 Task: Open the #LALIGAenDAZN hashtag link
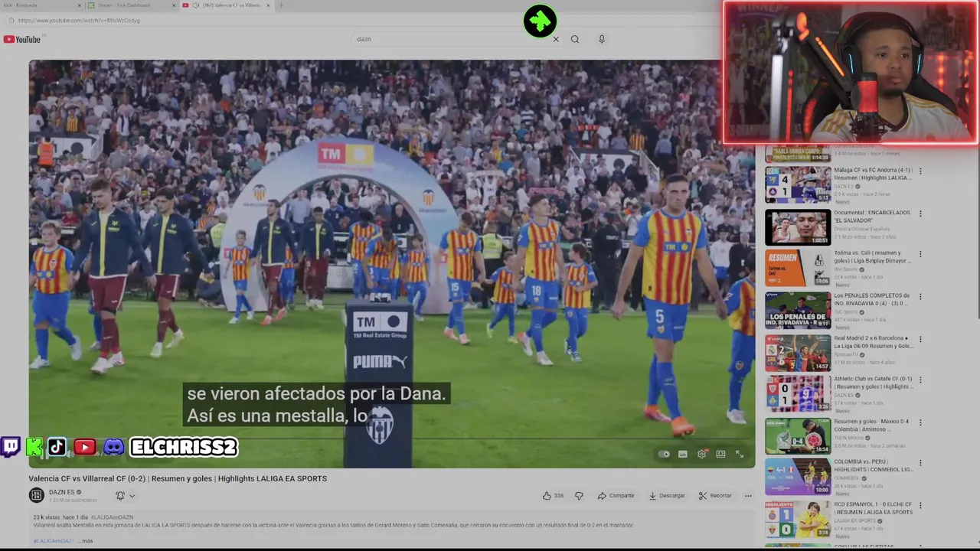112,517
